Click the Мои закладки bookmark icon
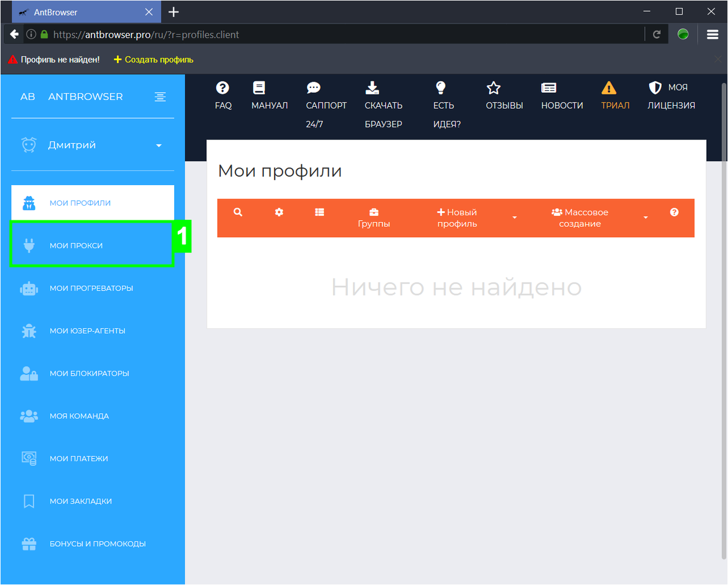 coord(29,501)
